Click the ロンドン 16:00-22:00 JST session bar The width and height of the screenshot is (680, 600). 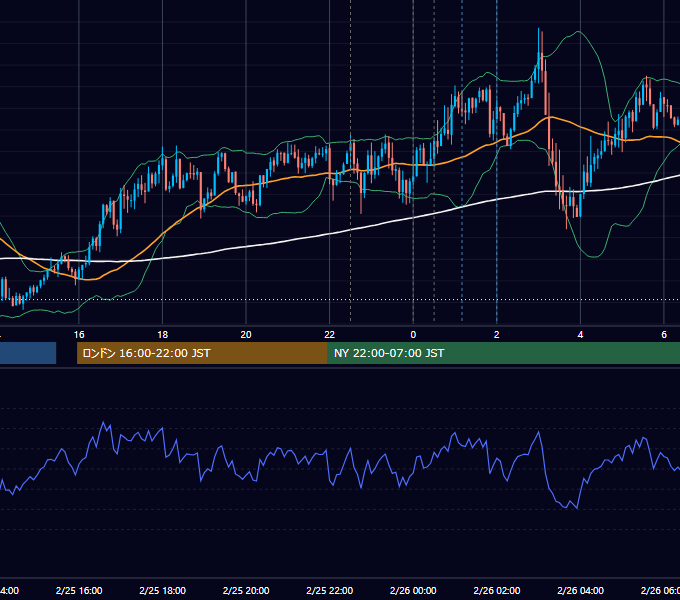(x=202, y=353)
